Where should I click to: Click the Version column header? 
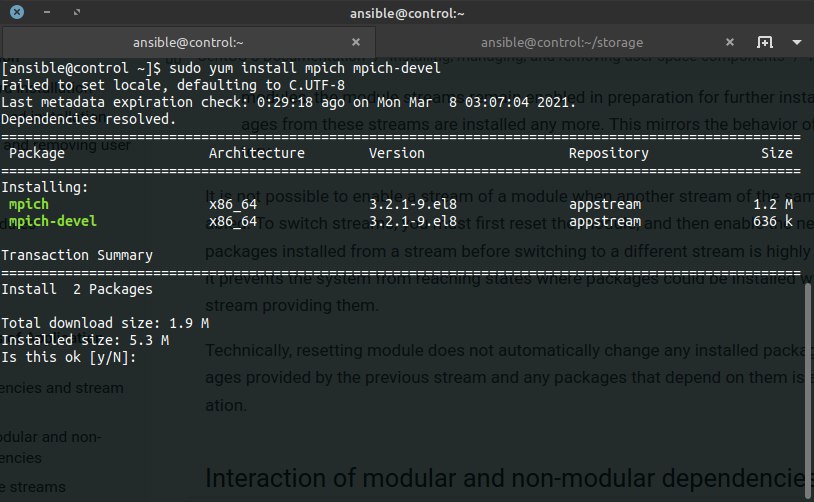[397, 153]
